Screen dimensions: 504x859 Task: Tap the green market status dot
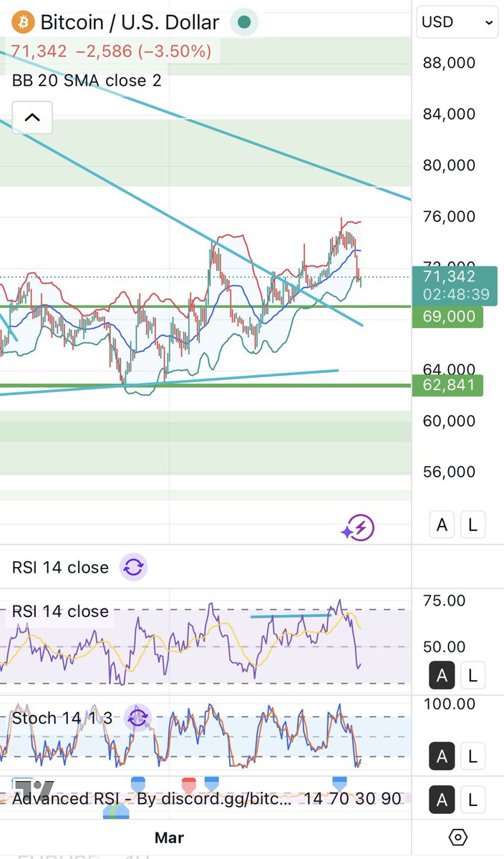244,22
